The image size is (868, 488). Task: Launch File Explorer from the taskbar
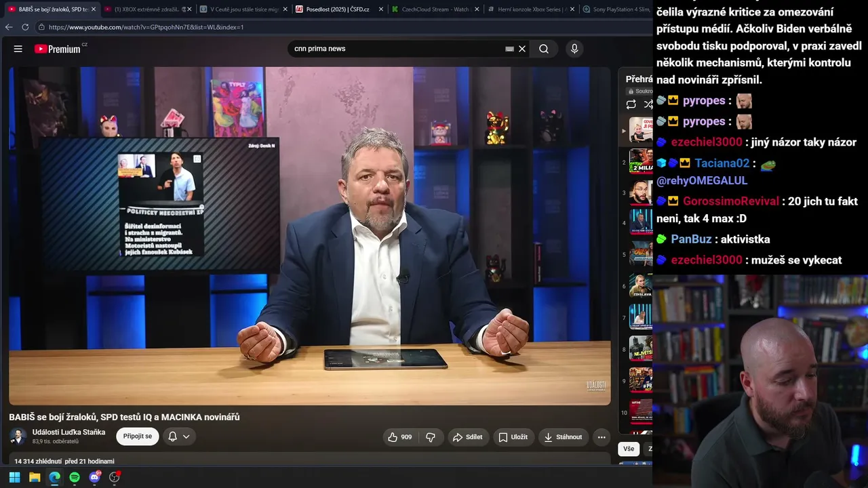point(35,477)
